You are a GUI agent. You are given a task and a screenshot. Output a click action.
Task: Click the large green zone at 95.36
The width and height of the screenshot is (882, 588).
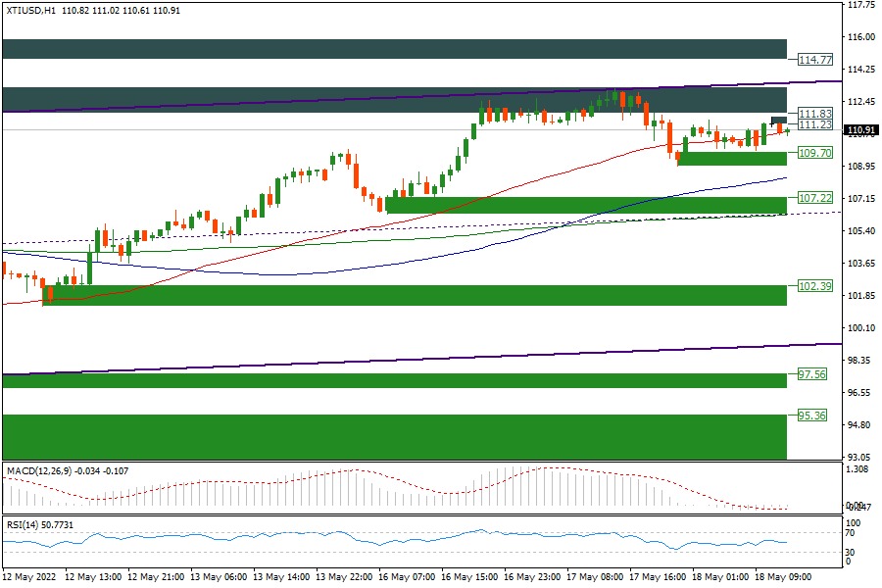[394, 436]
